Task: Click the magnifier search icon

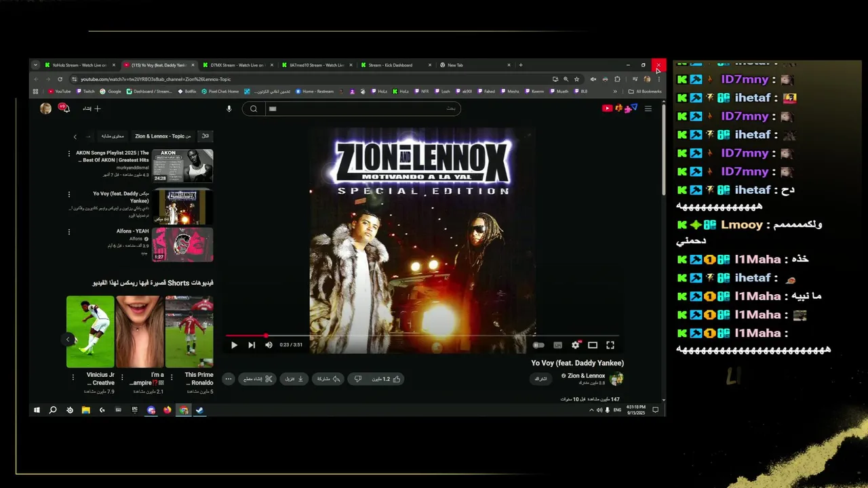Action: pyautogui.click(x=253, y=108)
